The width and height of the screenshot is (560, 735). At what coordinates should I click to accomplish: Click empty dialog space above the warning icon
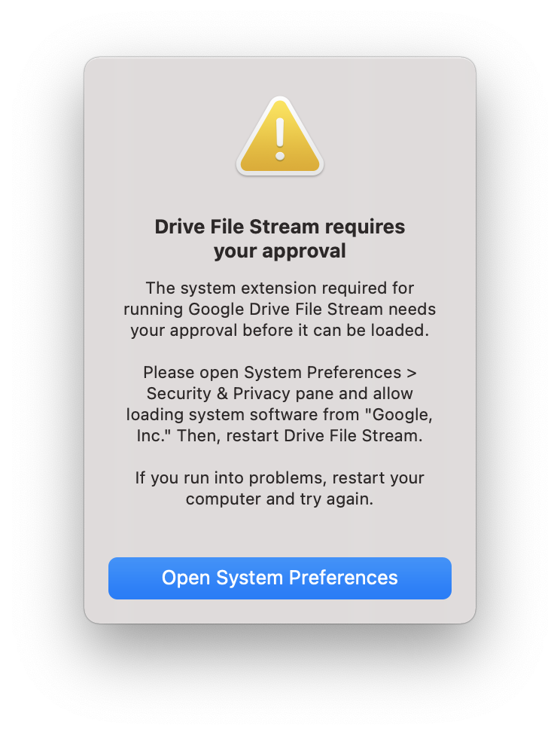click(x=280, y=75)
